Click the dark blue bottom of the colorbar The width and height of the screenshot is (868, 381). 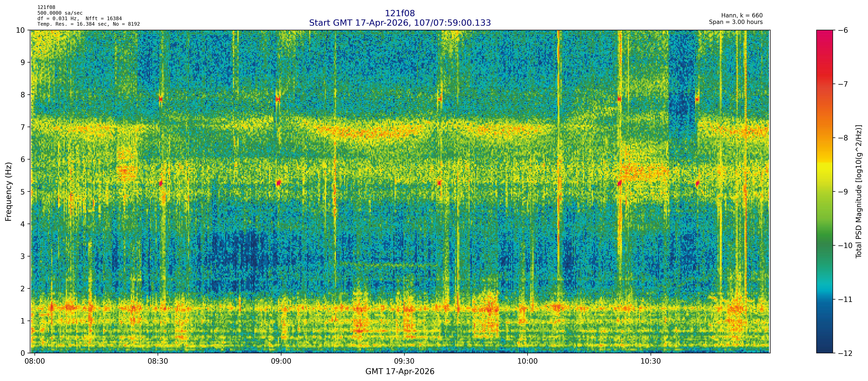click(x=824, y=347)
